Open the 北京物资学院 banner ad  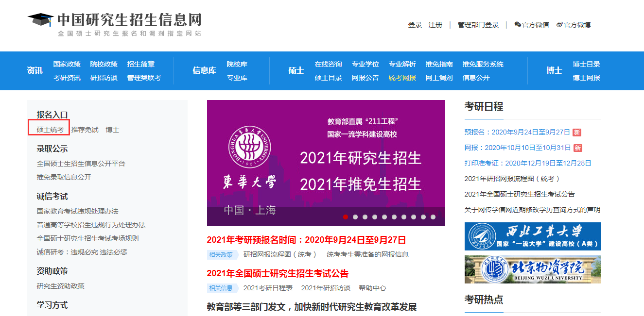[533, 269]
